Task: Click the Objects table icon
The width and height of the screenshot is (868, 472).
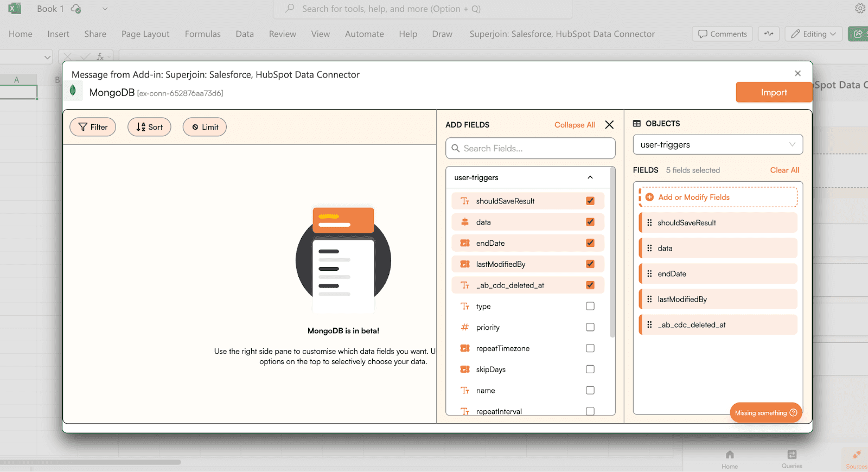Action: [637, 124]
